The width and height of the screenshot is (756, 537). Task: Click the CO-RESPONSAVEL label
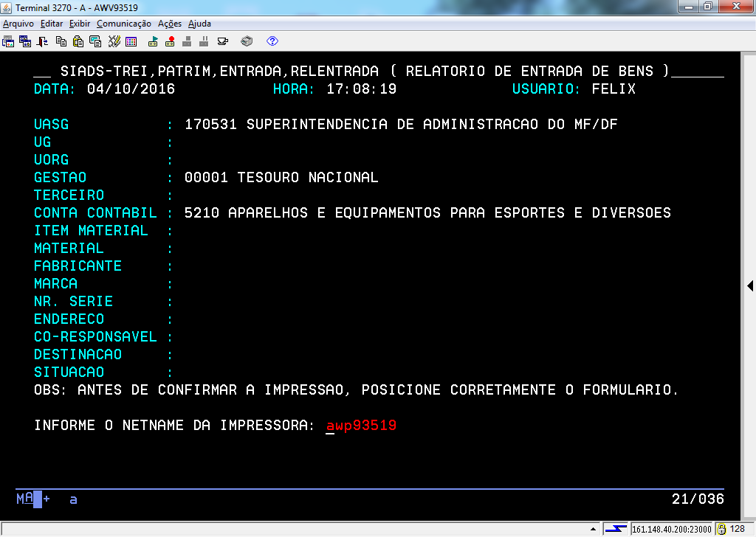tap(95, 337)
